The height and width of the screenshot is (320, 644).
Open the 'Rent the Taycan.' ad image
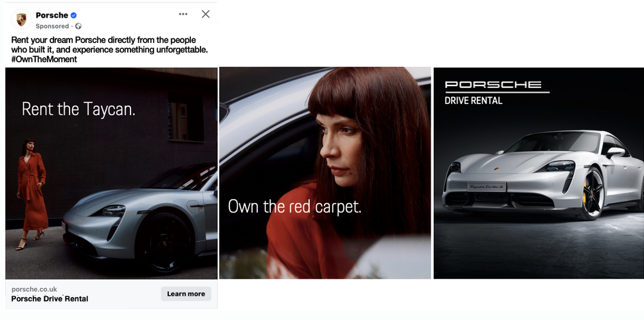tap(111, 173)
